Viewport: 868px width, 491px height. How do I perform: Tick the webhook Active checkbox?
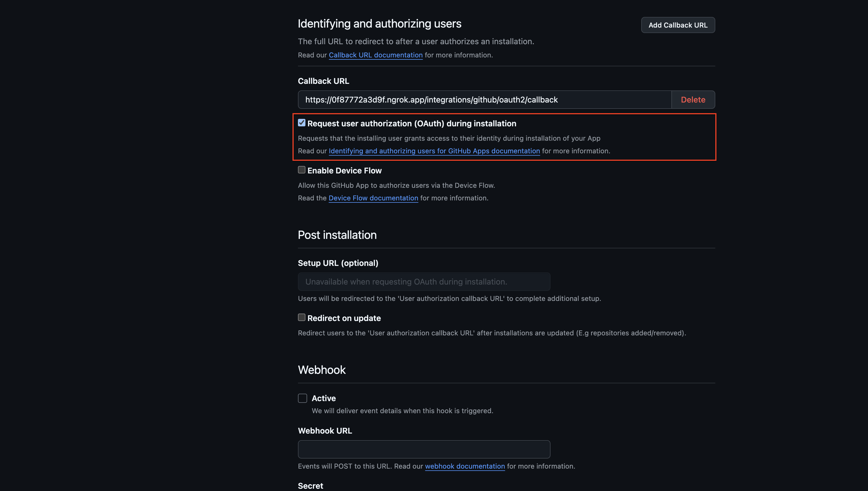tap(302, 398)
